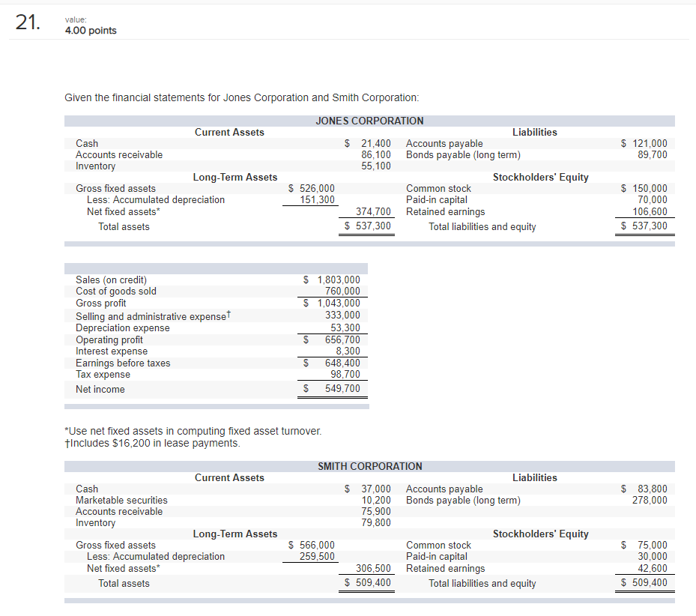The image size is (696, 616).
Task: Select tax expense 98,700
Action: click(345, 375)
